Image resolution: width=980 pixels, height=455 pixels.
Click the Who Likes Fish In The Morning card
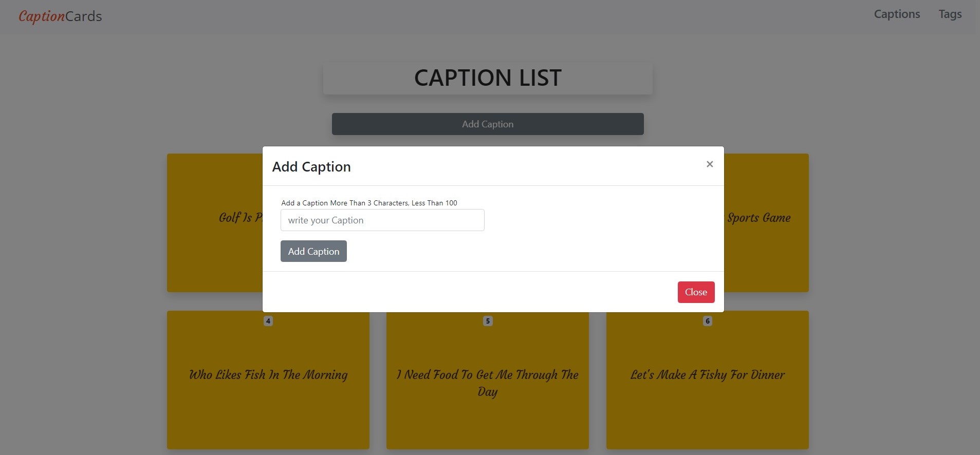pyautogui.click(x=268, y=374)
